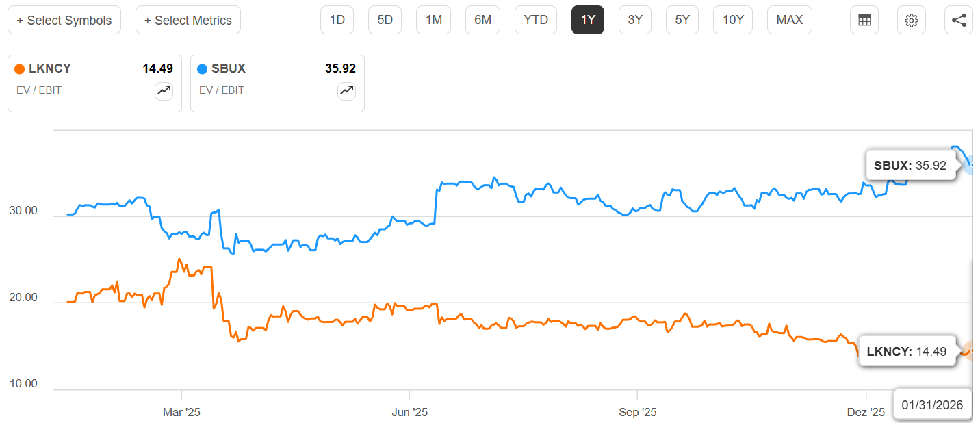Click SBUX trend chart icon
The width and height of the screenshot is (980, 423).
coord(346,90)
